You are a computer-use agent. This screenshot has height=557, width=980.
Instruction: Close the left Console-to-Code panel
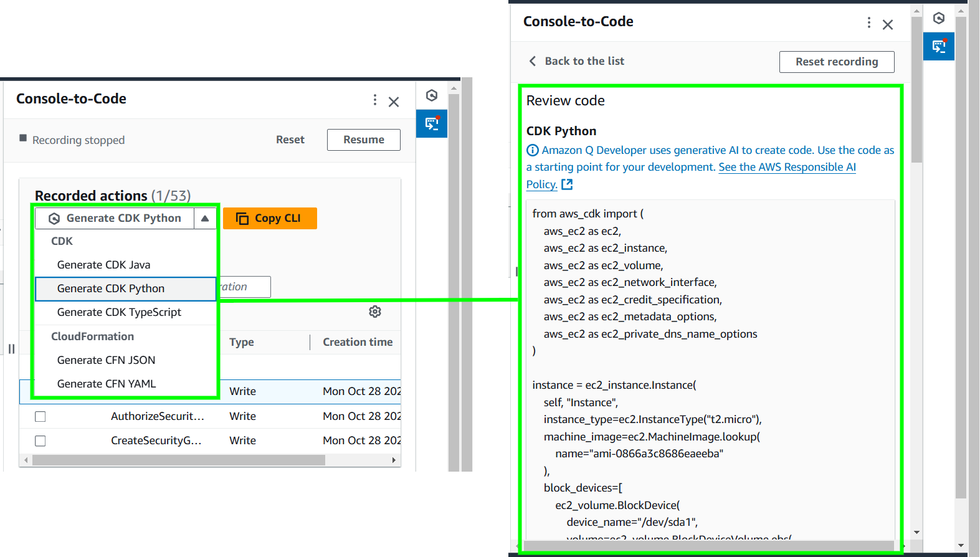(x=394, y=102)
